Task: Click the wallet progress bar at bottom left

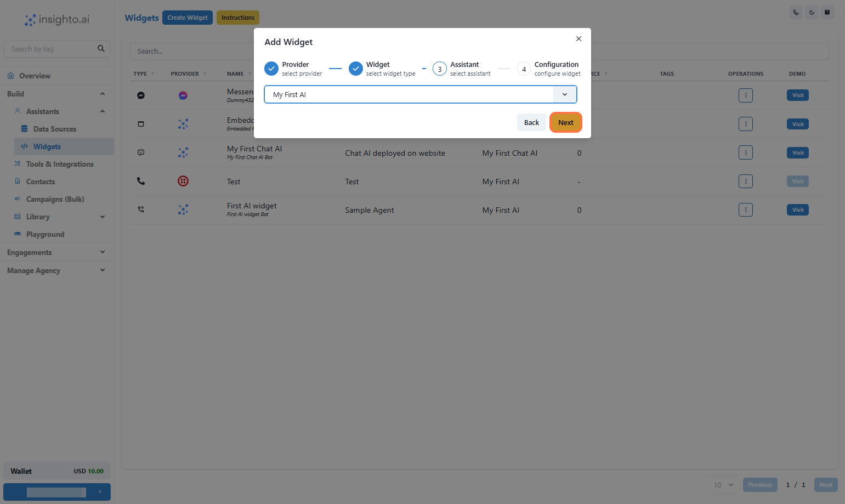Action: point(56,492)
